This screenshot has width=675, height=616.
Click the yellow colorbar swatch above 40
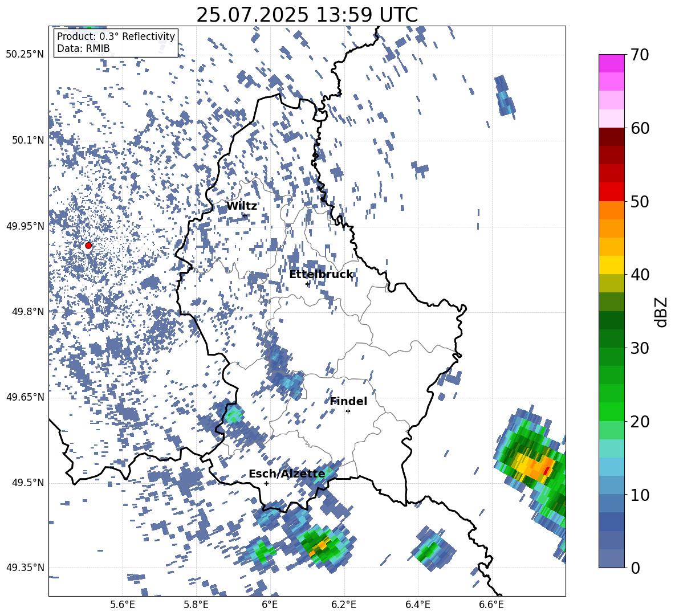pos(611,265)
